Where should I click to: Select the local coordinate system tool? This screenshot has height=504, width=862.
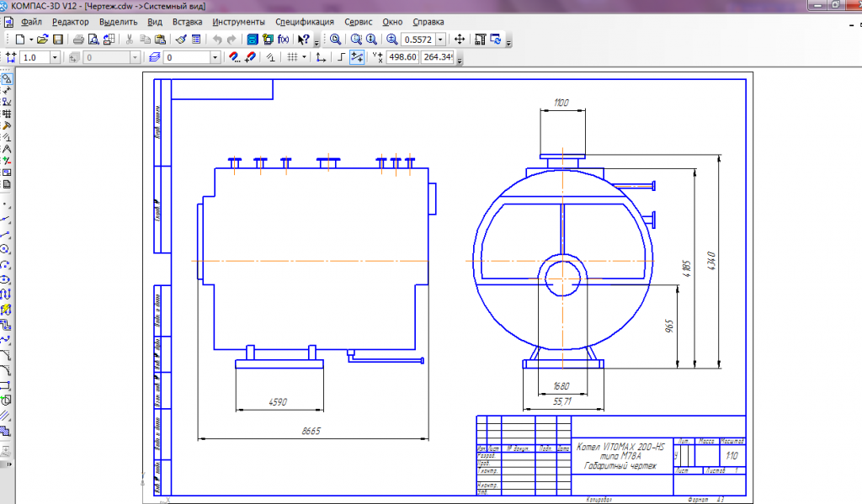coord(321,57)
